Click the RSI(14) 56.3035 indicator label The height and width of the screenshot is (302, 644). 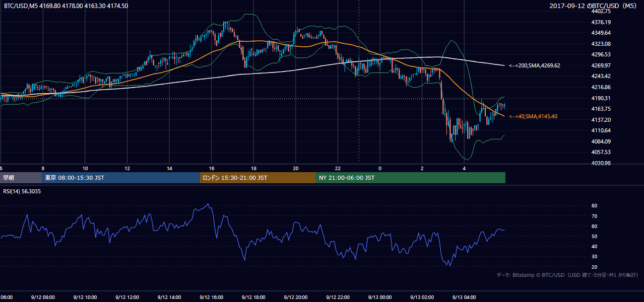point(22,191)
